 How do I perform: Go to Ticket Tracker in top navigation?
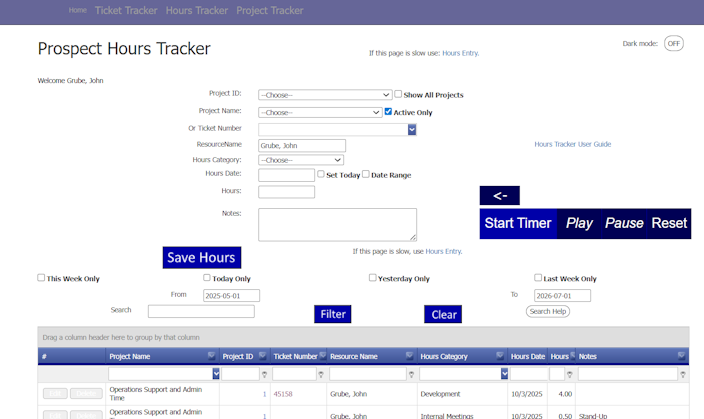tap(126, 11)
